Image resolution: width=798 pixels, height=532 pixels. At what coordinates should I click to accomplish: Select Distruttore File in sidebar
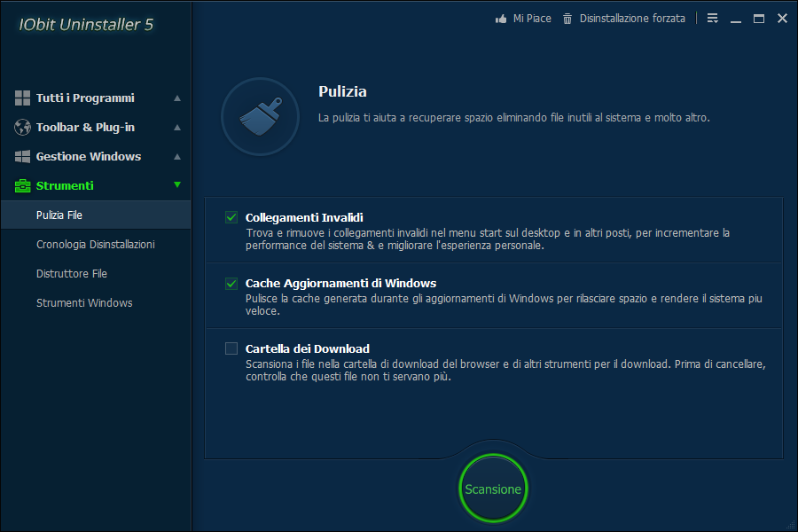72,273
